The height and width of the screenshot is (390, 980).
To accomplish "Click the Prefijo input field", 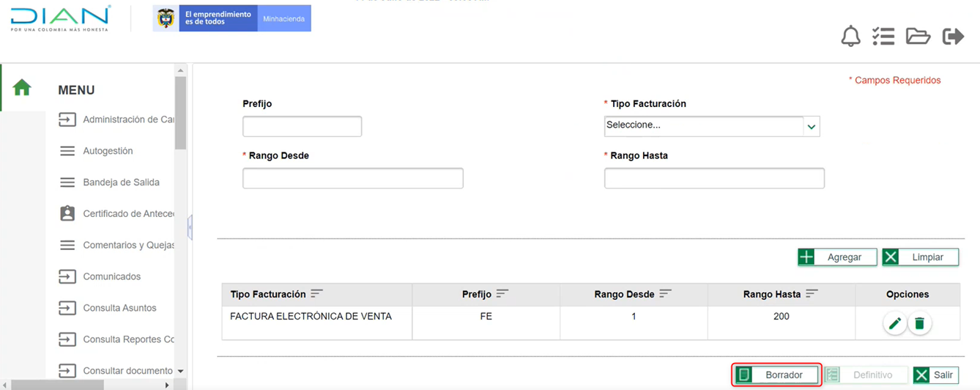I will point(302,126).
